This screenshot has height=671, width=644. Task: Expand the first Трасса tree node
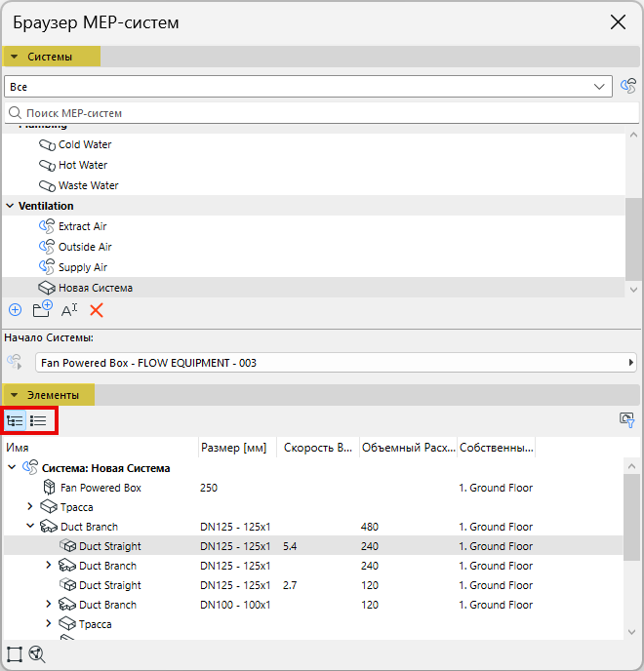click(x=30, y=507)
